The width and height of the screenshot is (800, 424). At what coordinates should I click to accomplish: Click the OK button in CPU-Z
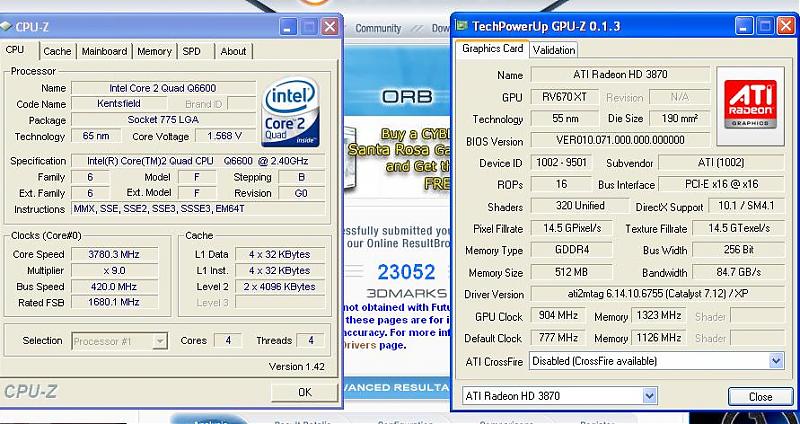coord(305,392)
